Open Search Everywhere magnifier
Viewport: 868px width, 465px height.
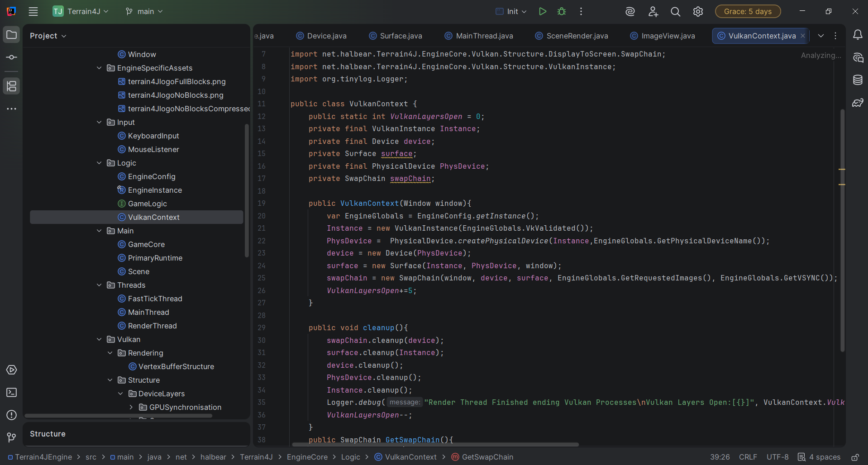(x=675, y=12)
